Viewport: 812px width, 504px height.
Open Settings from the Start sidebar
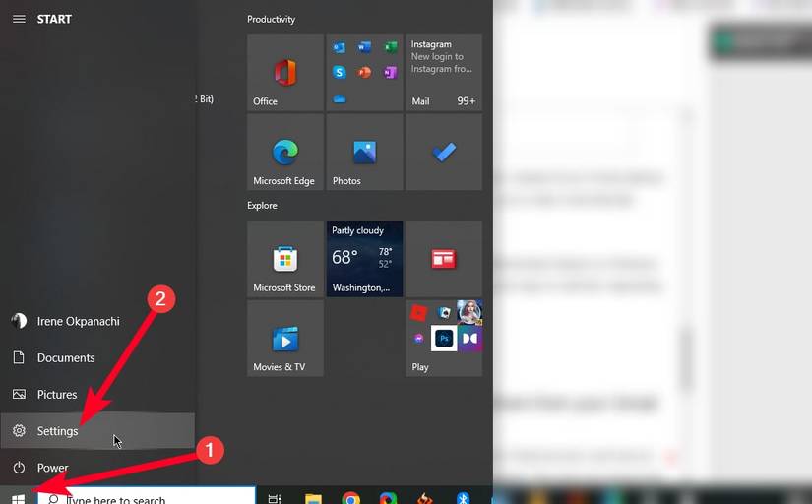(97, 431)
